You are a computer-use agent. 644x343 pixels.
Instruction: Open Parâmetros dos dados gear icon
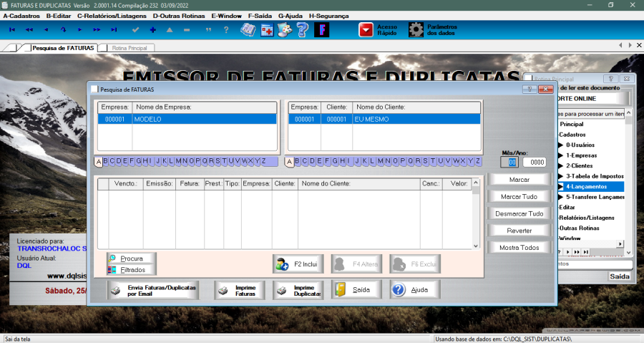click(416, 30)
